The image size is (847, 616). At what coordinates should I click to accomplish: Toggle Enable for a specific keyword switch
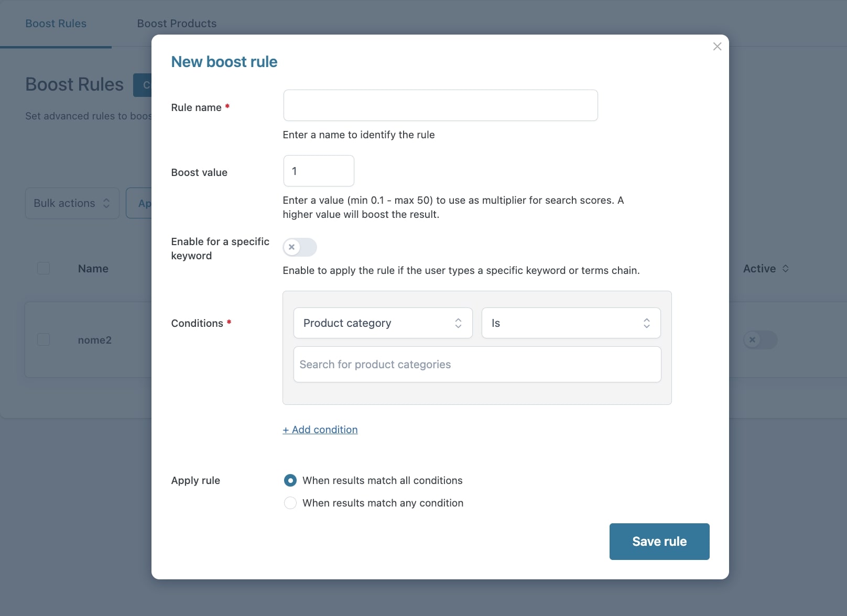300,247
